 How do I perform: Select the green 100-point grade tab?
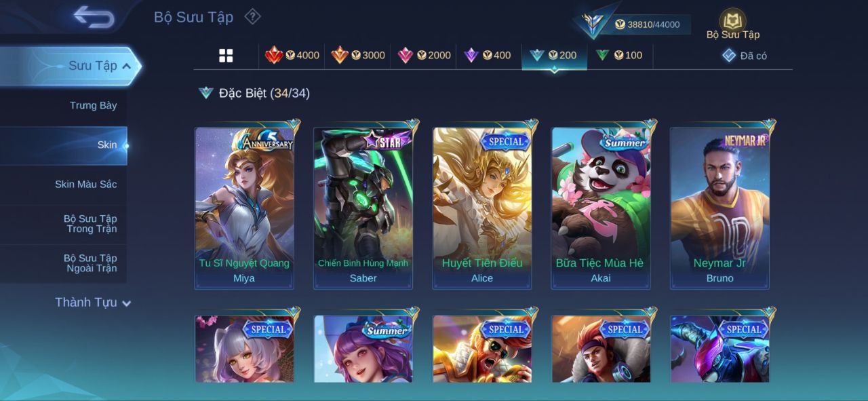click(x=618, y=56)
